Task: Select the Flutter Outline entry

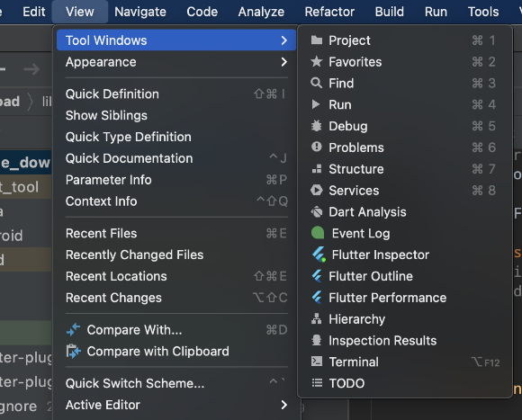Action: point(404,276)
